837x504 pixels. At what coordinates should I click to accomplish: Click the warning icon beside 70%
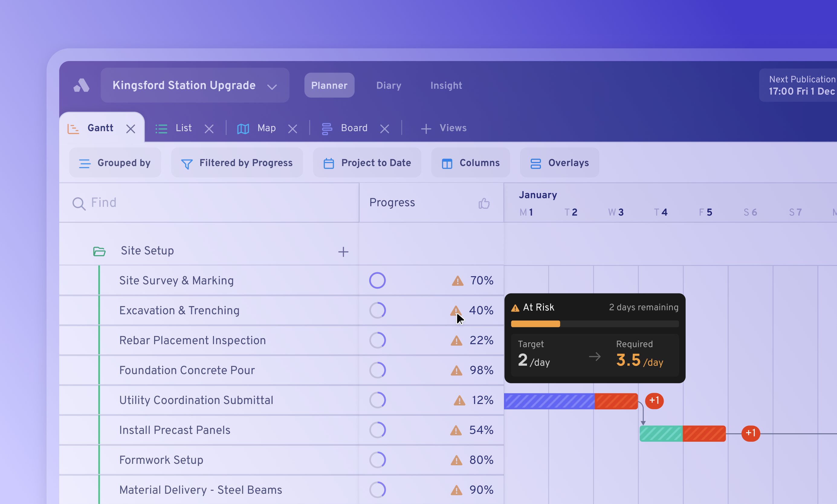(458, 281)
